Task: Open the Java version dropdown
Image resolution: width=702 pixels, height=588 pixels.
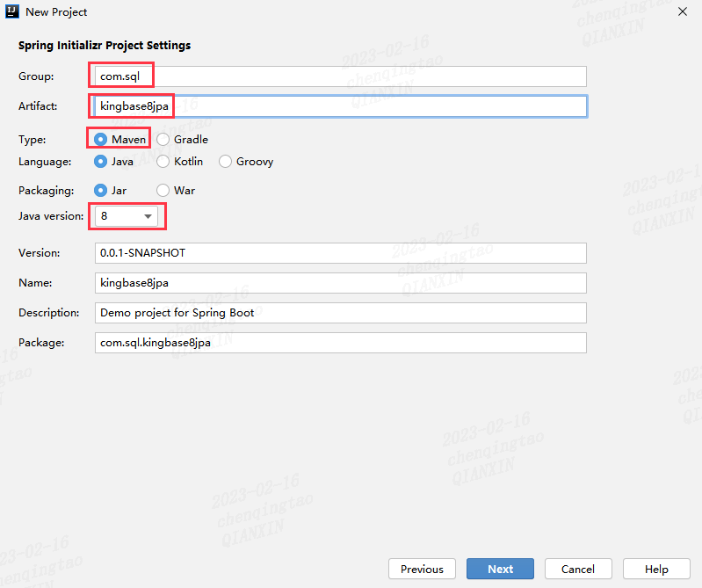Action: [x=127, y=216]
